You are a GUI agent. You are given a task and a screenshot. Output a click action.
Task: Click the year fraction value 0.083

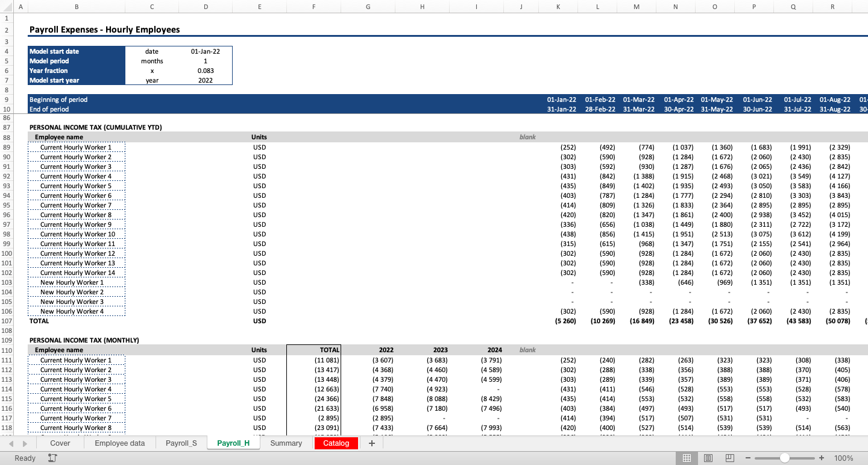206,71
